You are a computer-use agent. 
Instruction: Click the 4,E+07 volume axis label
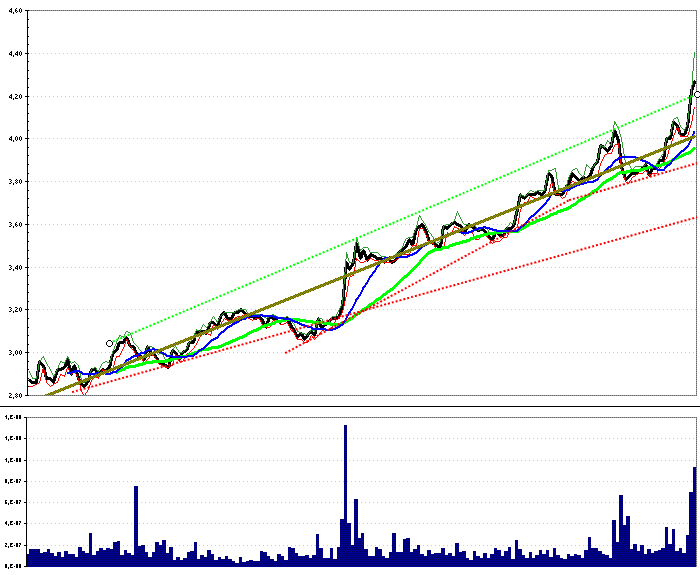(12, 523)
